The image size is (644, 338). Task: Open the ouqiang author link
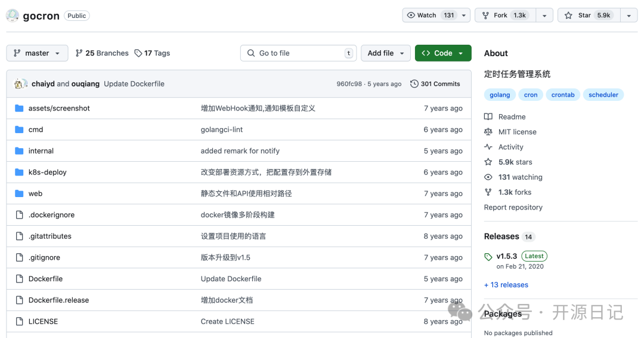click(x=85, y=84)
